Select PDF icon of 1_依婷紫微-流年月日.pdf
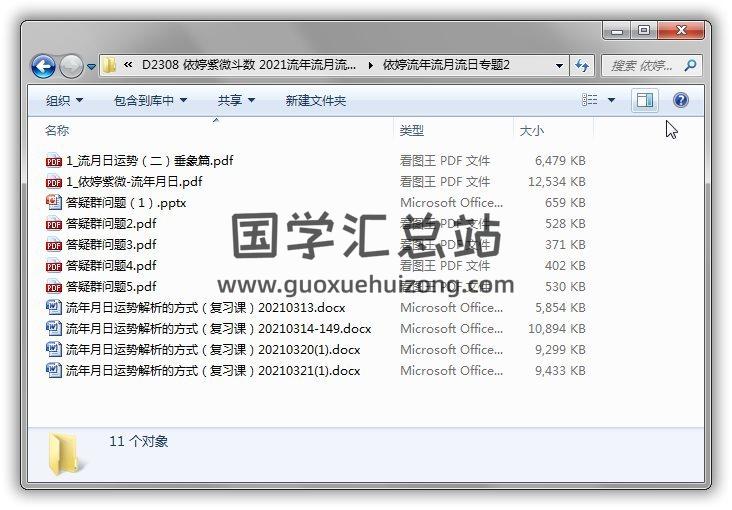The image size is (732, 510). 54,182
